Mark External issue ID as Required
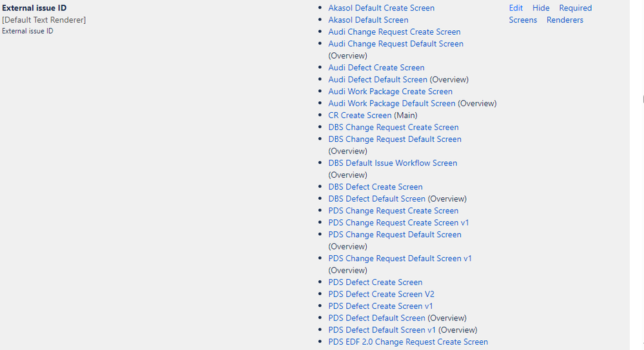This screenshot has height=350, width=644. tap(576, 8)
